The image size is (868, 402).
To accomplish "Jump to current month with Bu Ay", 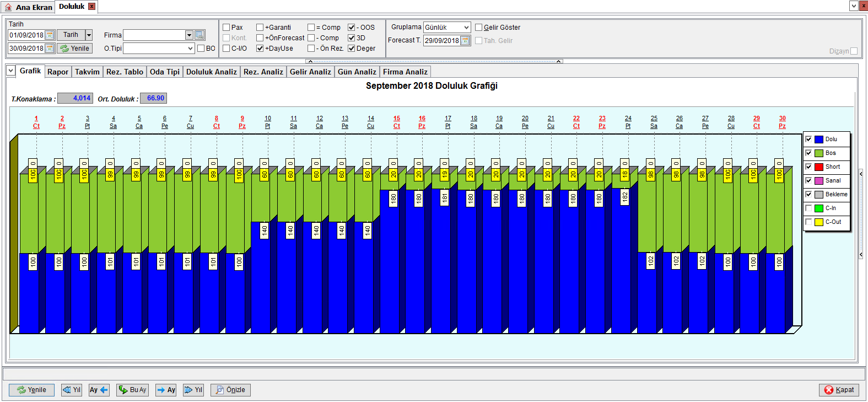I will 132,390.
